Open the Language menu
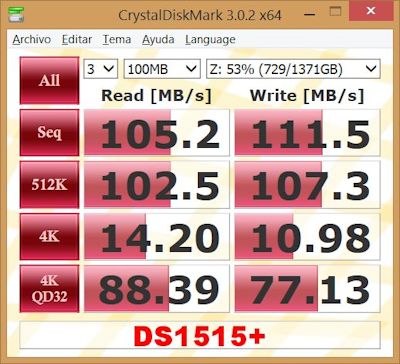 pyautogui.click(x=210, y=40)
